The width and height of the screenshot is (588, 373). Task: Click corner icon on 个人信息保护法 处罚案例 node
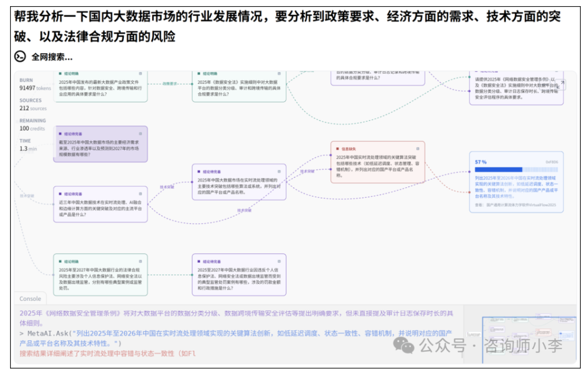(x=279, y=261)
